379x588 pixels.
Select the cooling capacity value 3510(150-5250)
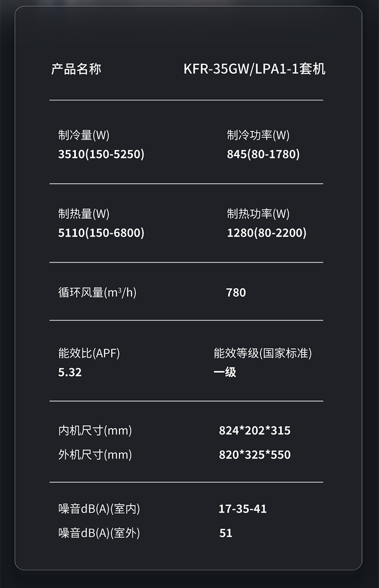tap(101, 154)
